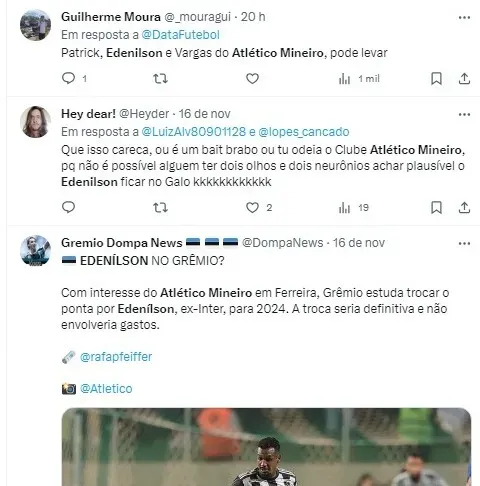The width and height of the screenshot is (480, 486).
Task: Visit the @Atletico photo credit profile
Action: [106, 389]
